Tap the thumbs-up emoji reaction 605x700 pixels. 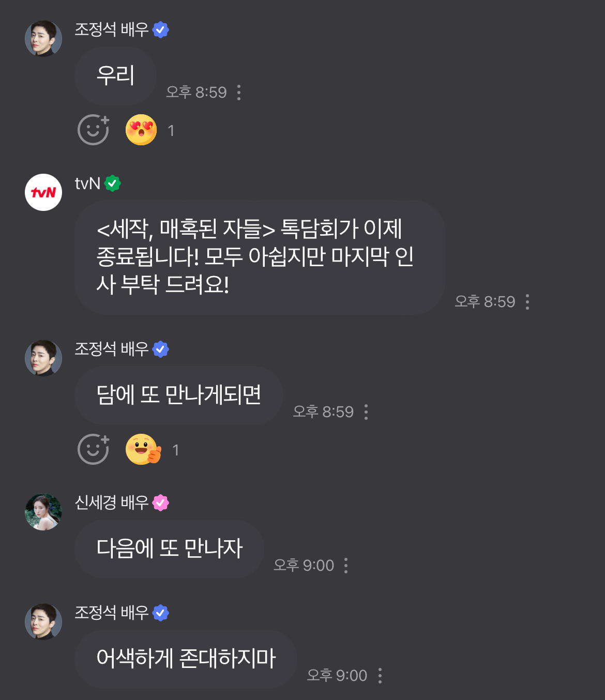143,449
